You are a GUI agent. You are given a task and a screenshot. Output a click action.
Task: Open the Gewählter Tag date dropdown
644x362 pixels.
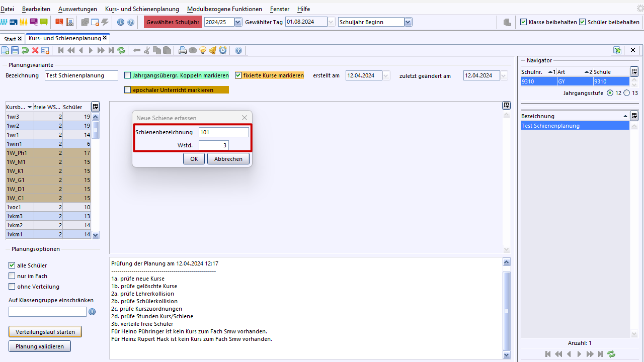pyautogui.click(x=331, y=22)
